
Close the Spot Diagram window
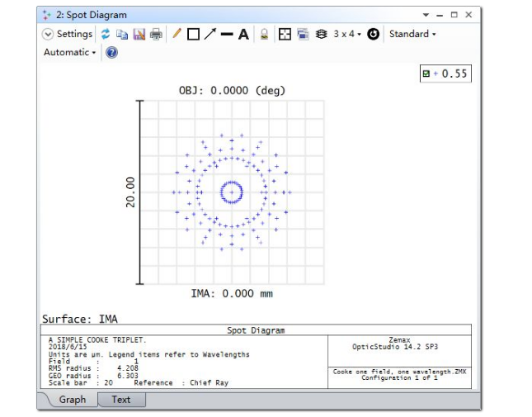[x=468, y=15]
